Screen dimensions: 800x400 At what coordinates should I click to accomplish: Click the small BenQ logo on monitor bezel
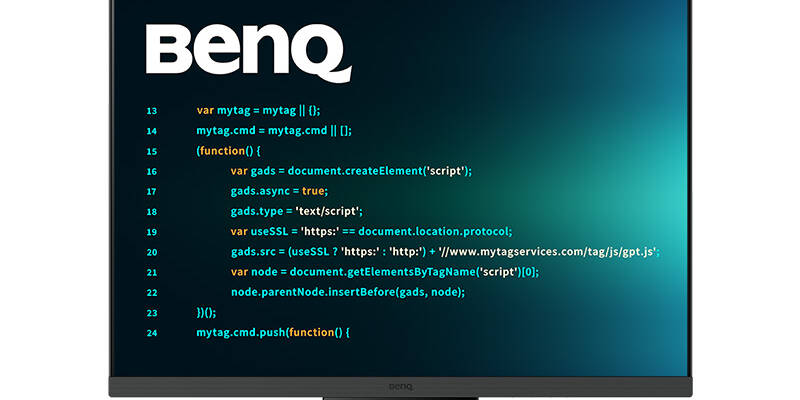click(x=402, y=387)
